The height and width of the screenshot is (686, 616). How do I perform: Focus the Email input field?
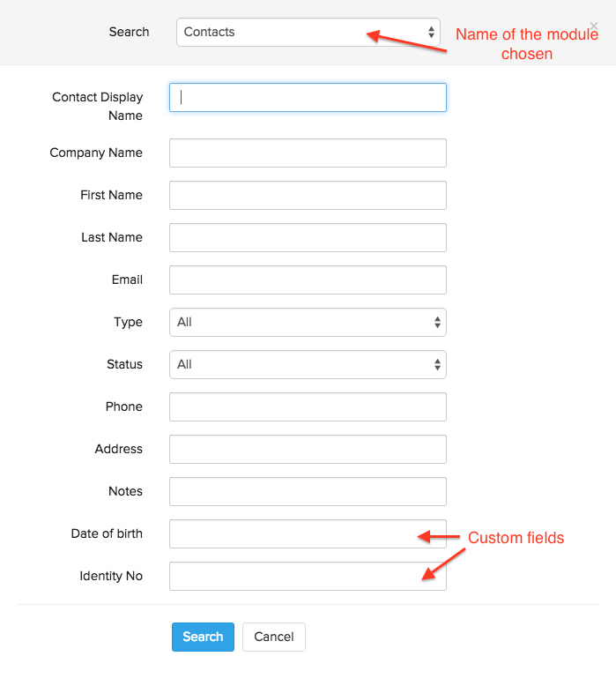coord(308,280)
